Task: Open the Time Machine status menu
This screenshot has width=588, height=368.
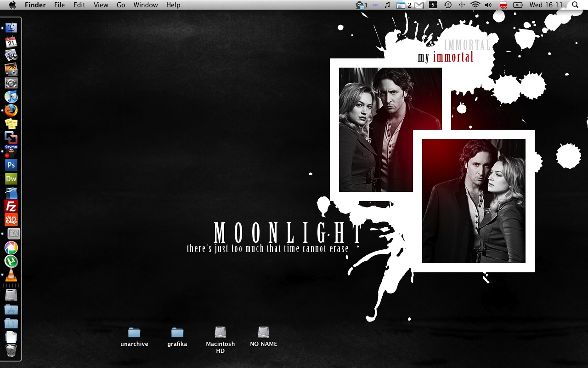Action: (447, 5)
